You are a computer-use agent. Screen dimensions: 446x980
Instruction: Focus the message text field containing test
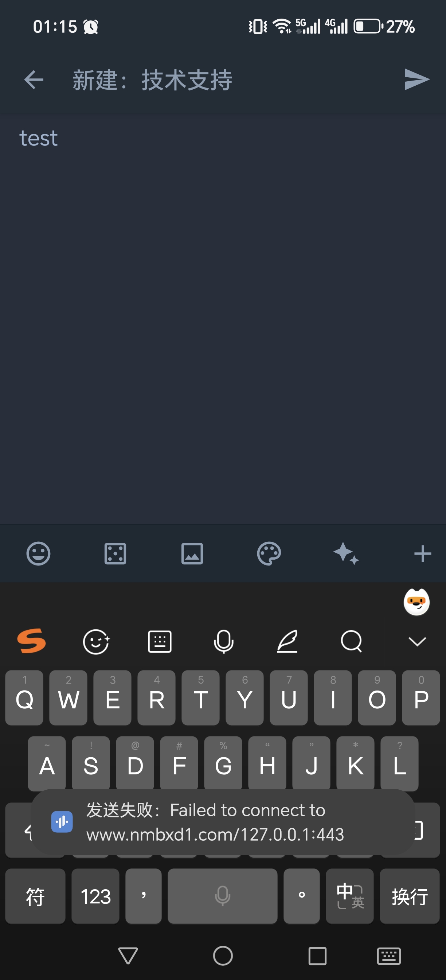point(223,320)
